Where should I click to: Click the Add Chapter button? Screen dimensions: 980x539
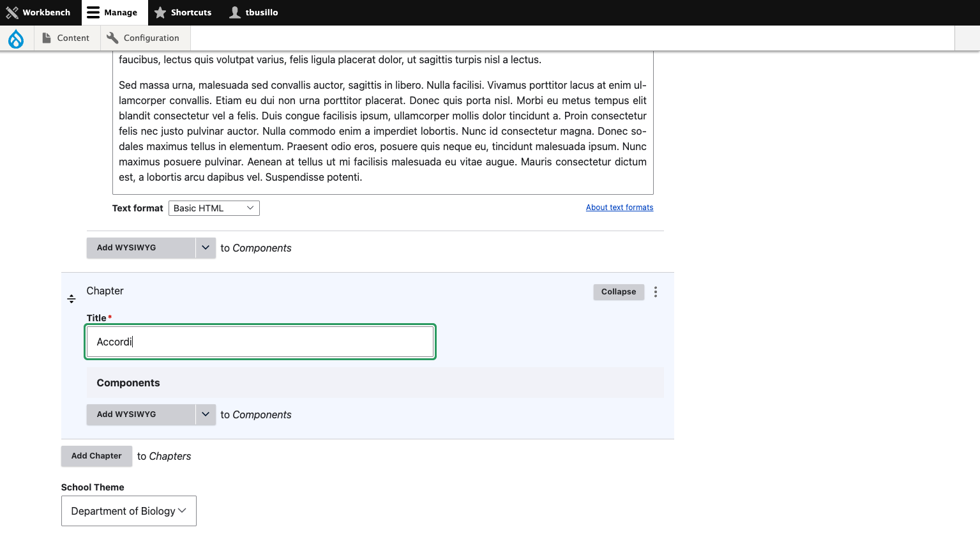[96, 456]
